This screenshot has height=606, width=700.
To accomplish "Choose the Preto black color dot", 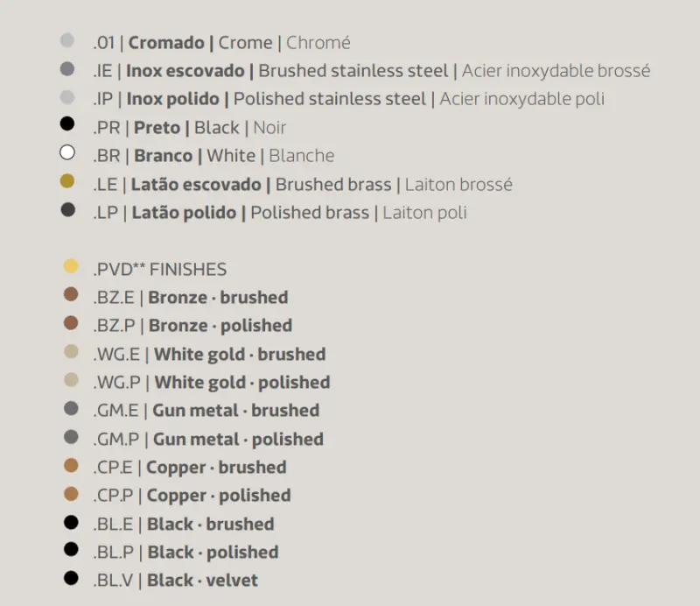I will pyautogui.click(x=67, y=125).
